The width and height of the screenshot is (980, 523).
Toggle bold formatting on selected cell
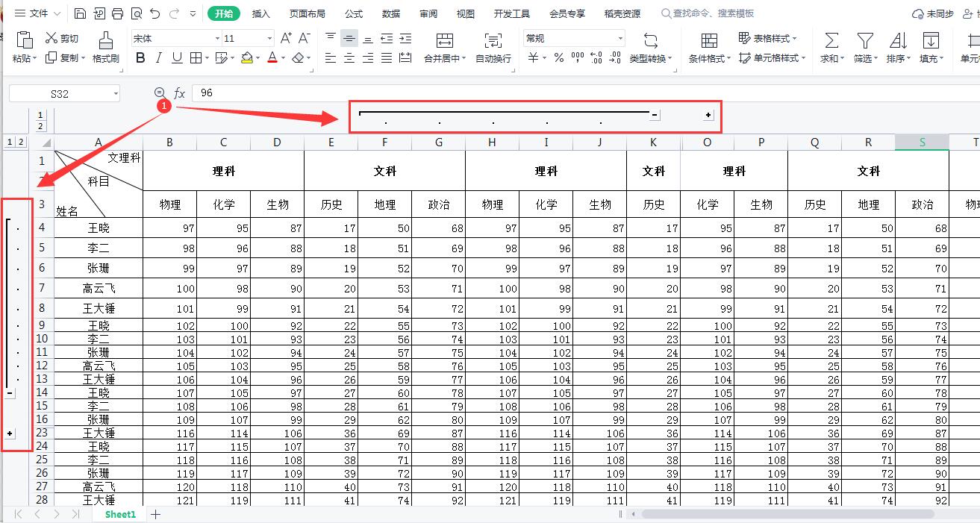tap(140, 58)
